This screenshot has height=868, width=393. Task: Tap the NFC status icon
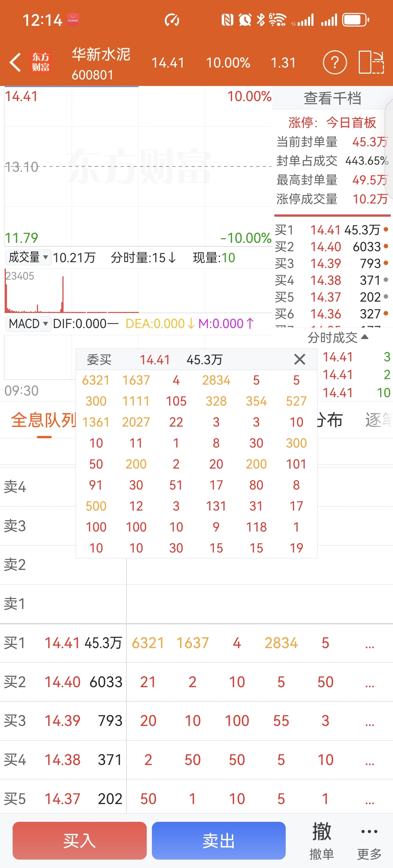point(228,20)
